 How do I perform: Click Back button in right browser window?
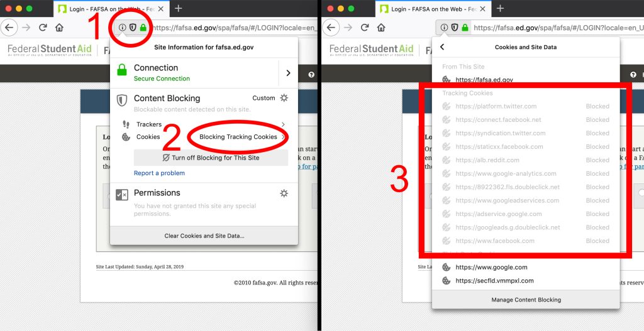click(x=331, y=28)
